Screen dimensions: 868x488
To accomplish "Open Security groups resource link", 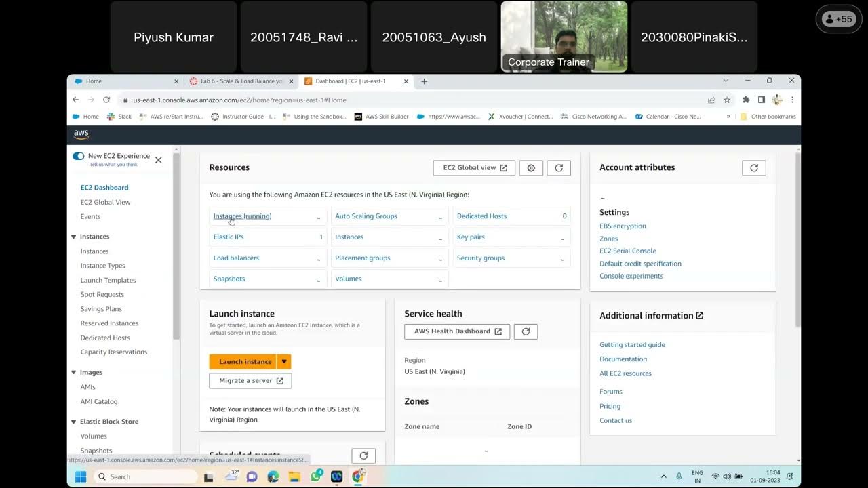I will [x=481, y=258].
